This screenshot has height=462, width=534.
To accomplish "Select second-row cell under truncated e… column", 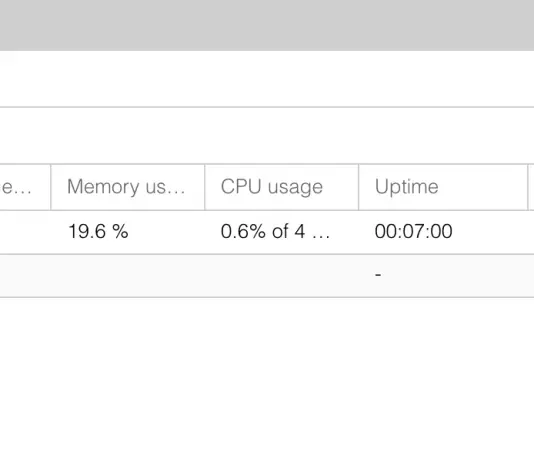I will (x=25, y=275).
